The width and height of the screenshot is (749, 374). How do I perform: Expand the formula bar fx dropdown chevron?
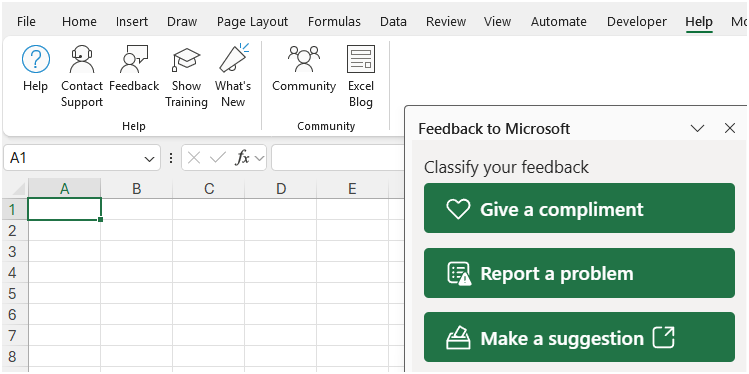(259, 158)
